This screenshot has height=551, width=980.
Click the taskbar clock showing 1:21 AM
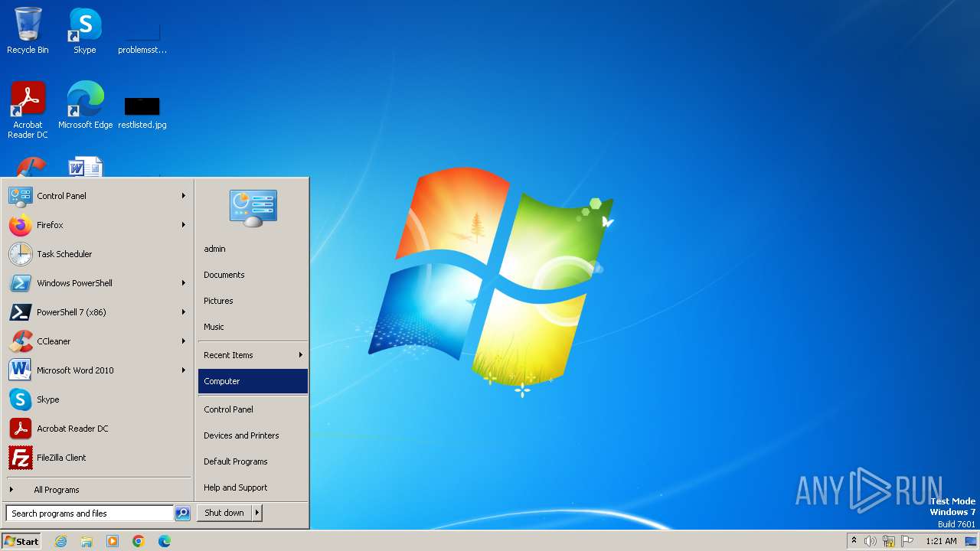tap(941, 541)
